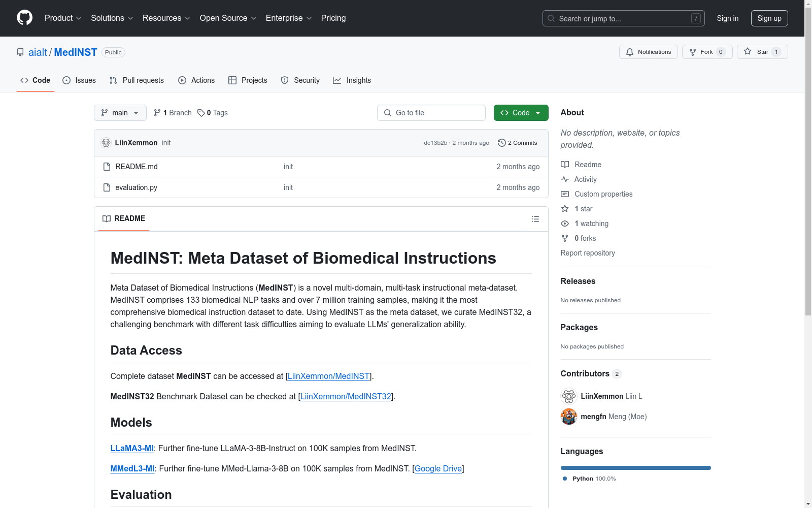
Task: Select the README tab header
Action: tap(124, 218)
